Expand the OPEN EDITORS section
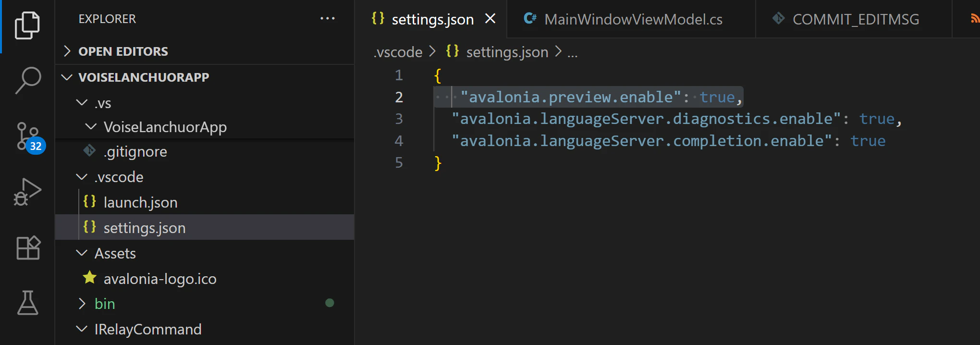 (67, 51)
